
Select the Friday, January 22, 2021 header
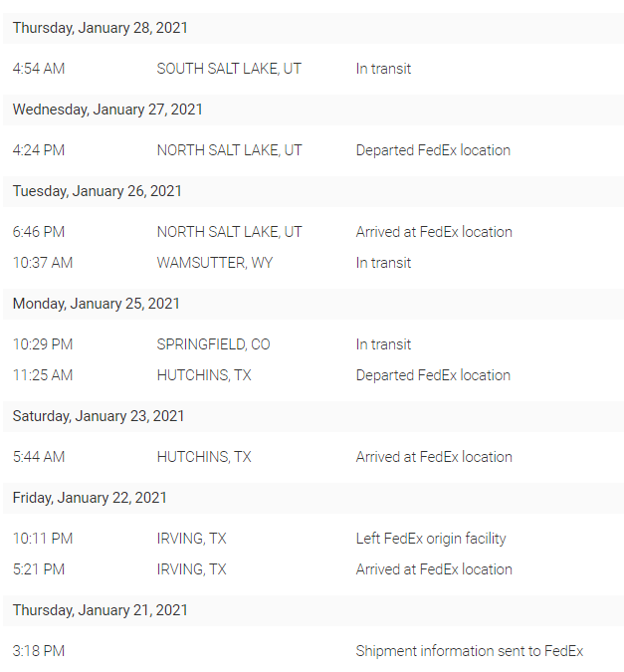coord(90,498)
